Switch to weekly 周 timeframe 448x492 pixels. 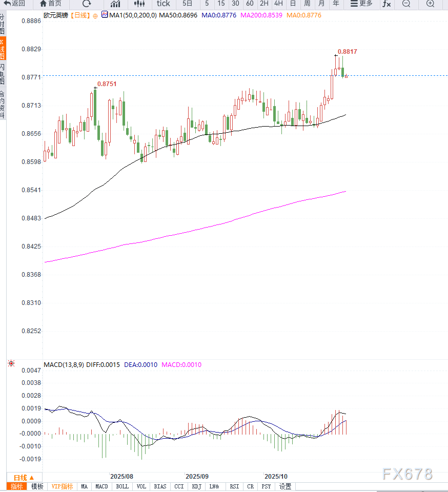(307, 4)
